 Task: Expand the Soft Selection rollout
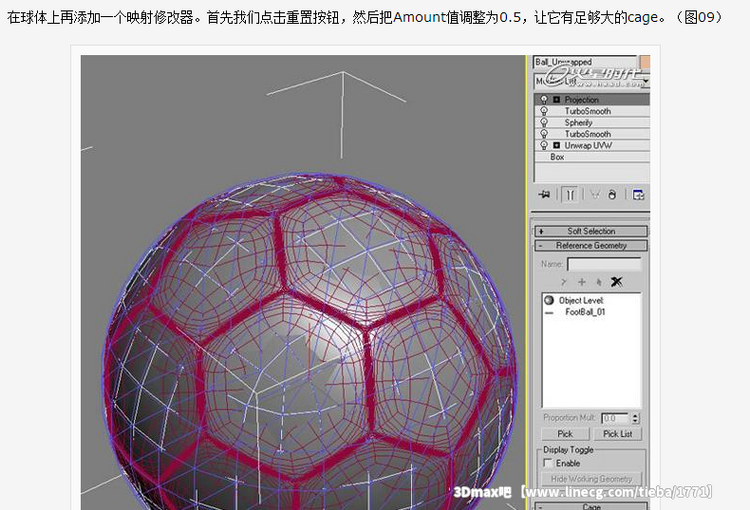point(591,231)
